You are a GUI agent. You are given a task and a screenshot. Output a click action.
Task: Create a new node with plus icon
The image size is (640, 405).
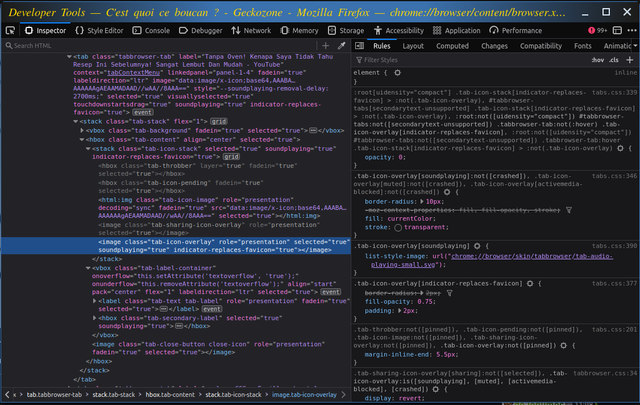coord(325,46)
